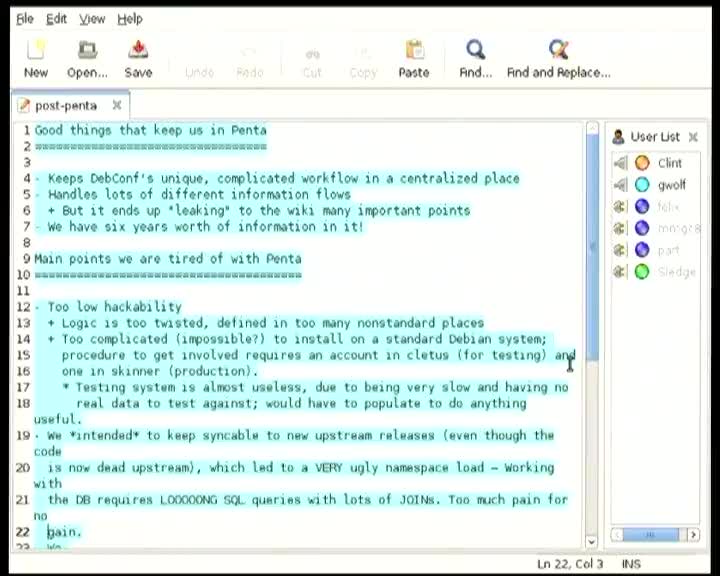Click gwolf's cyan color circle
The image size is (720, 576).
pos(642,185)
